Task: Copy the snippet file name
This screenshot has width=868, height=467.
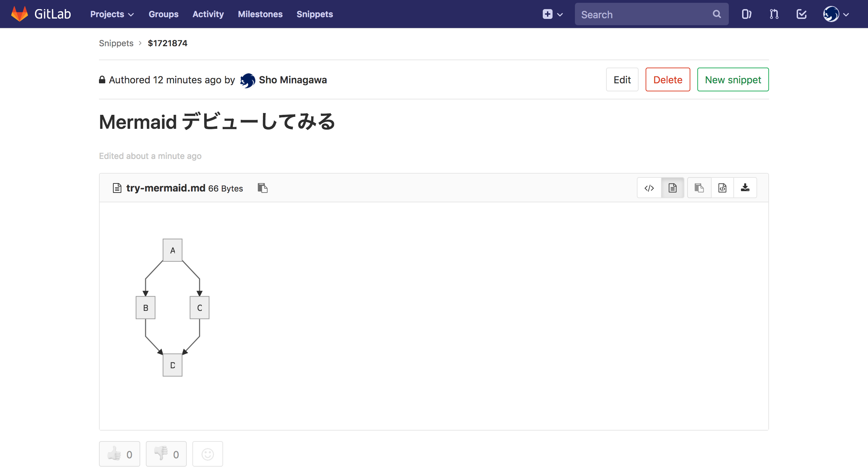Action: tap(263, 188)
